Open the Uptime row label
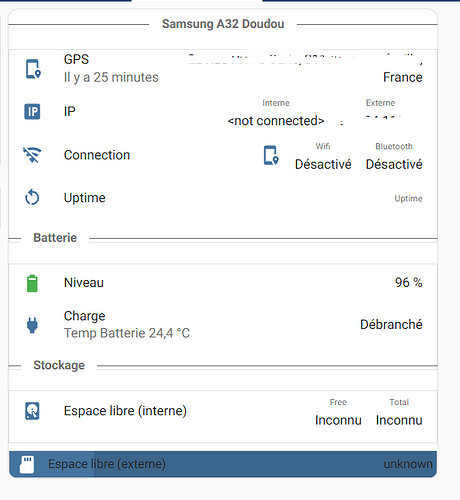This screenshot has height=500, width=460. point(85,198)
